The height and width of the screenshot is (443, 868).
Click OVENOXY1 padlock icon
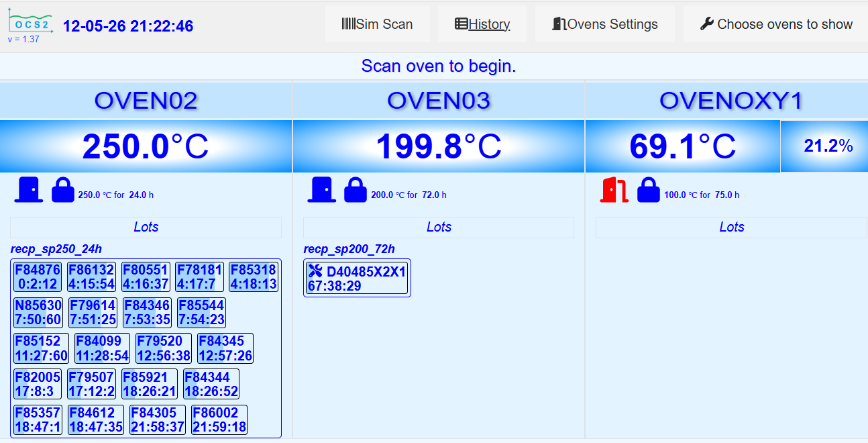coord(649,190)
